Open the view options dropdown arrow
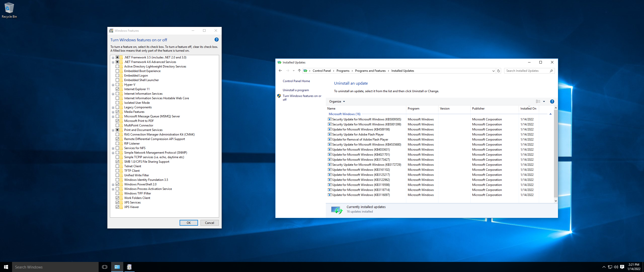Screen dimensions: 644x272 (x=544, y=101)
